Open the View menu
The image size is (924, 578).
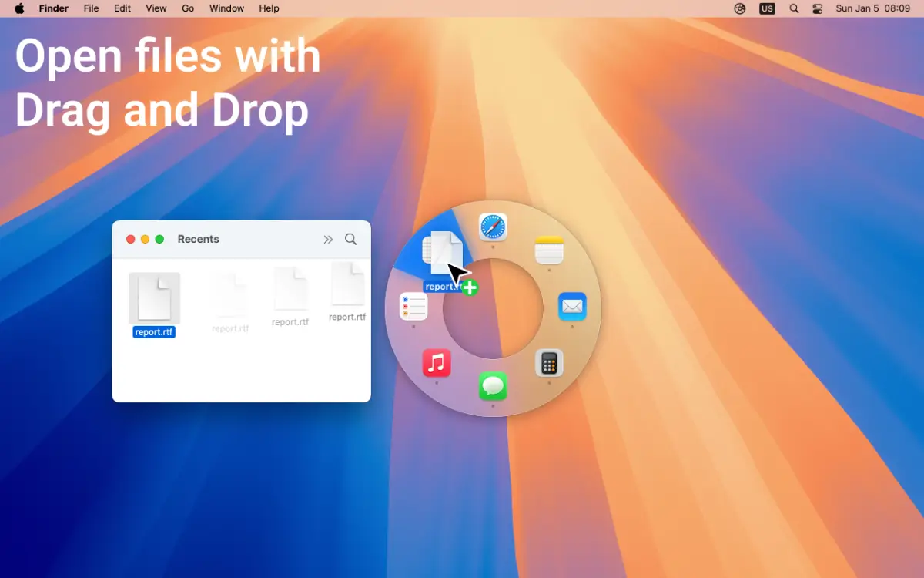[156, 8]
